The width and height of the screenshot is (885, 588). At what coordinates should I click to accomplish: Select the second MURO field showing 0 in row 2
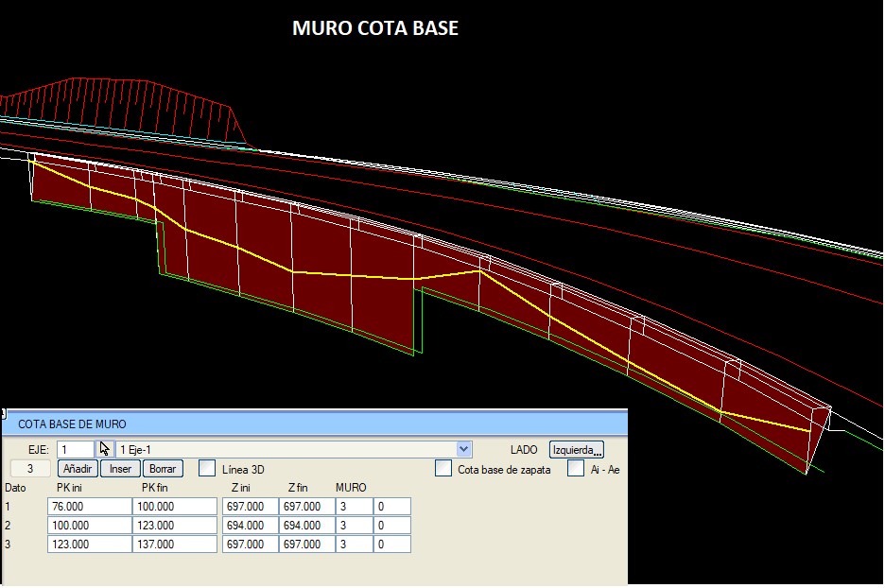pos(392,526)
